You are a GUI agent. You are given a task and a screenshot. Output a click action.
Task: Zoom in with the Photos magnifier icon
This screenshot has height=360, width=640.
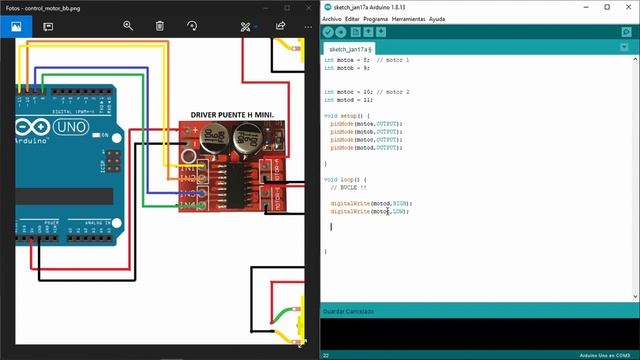point(128,26)
